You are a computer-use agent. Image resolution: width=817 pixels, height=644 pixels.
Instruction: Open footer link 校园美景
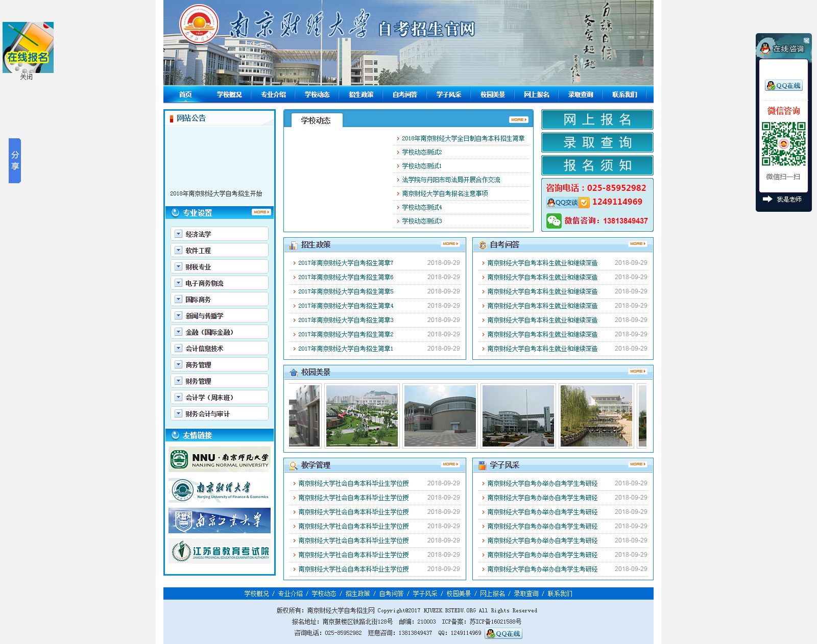459,593
